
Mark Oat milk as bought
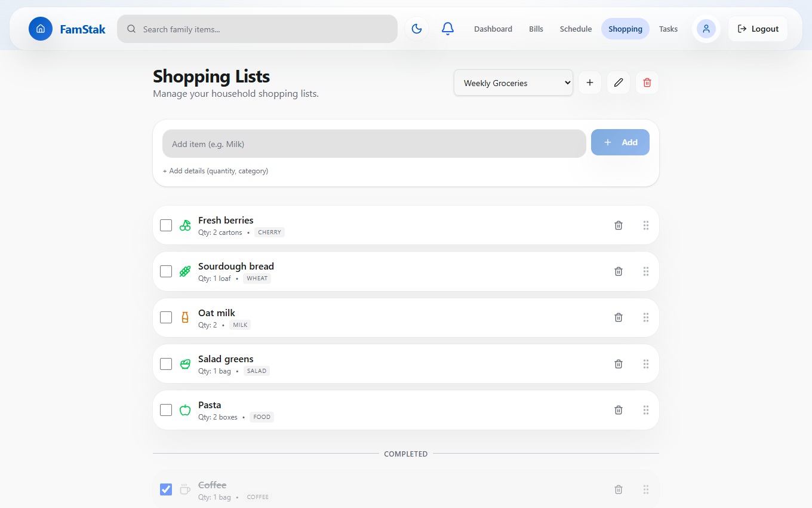pyautogui.click(x=166, y=317)
